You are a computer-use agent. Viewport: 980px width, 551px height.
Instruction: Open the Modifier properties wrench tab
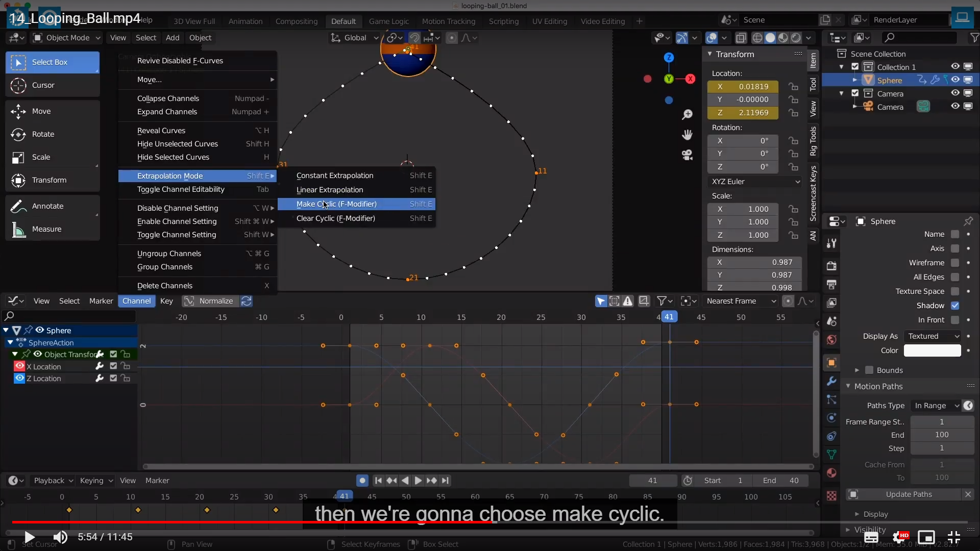[x=831, y=381]
